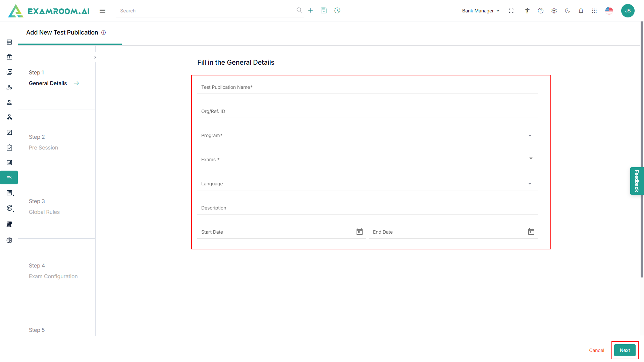This screenshot has width=644, height=362.
Task: Click the save disk icon near search
Action: click(x=324, y=10)
